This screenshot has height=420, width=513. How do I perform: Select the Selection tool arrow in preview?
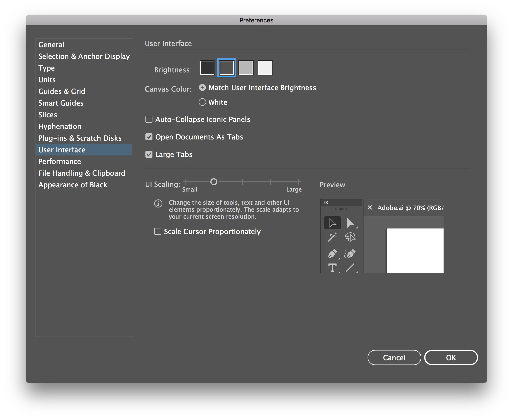point(332,223)
